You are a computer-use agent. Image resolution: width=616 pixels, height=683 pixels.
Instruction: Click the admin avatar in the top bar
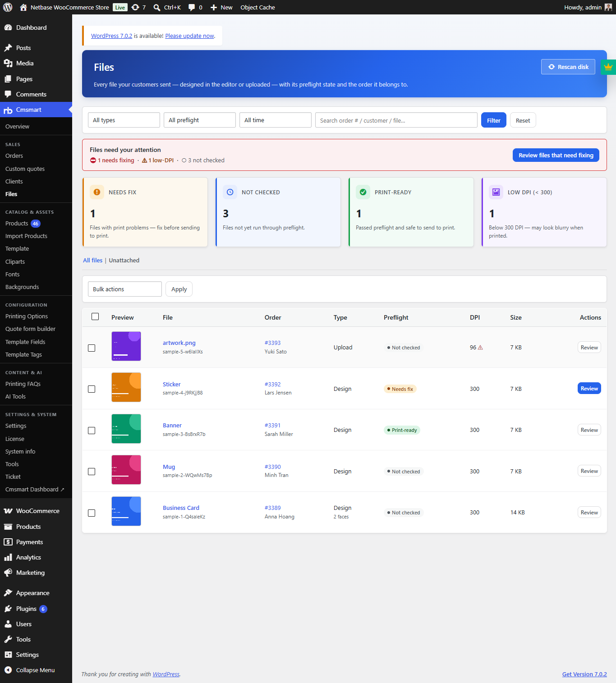(608, 7)
